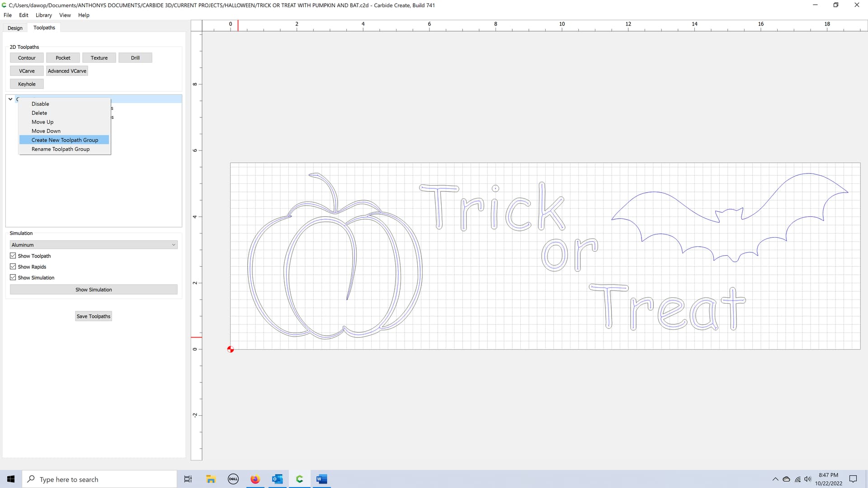Open Task View in the taskbar
The image size is (868, 488).
click(188, 479)
